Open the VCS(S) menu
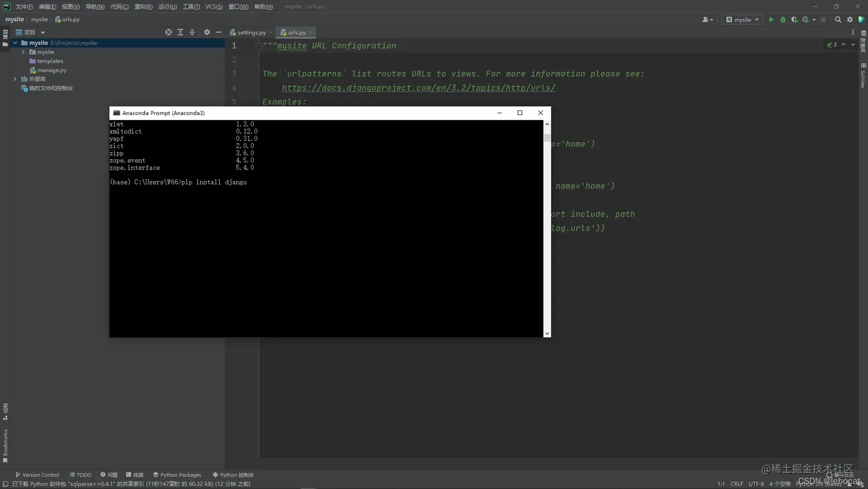 [x=214, y=6]
